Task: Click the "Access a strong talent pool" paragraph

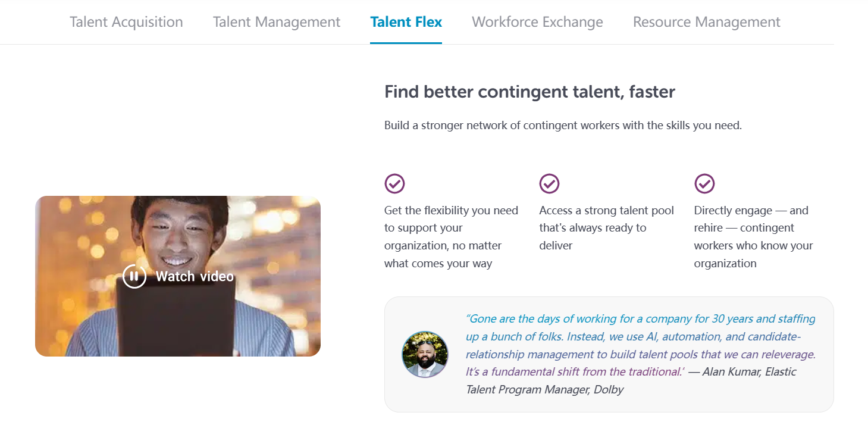Action: point(606,228)
